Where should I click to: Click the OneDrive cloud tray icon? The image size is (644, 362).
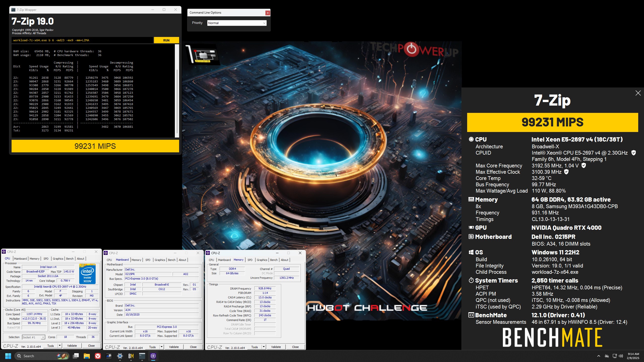pos(607,356)
